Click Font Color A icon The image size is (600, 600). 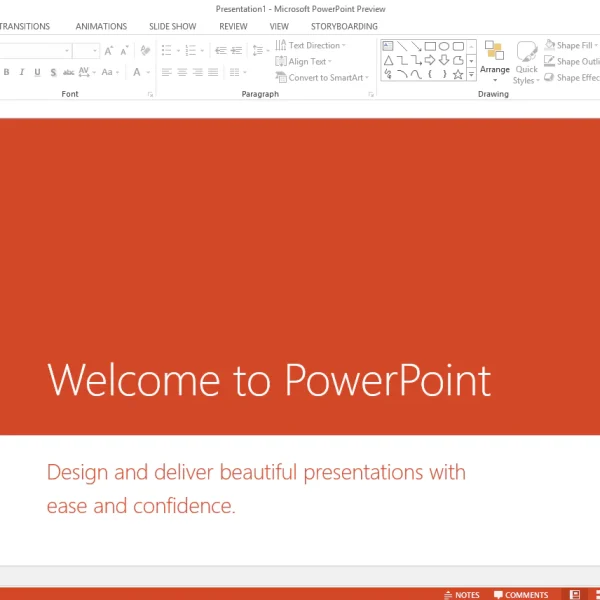(x=137, y=72)
